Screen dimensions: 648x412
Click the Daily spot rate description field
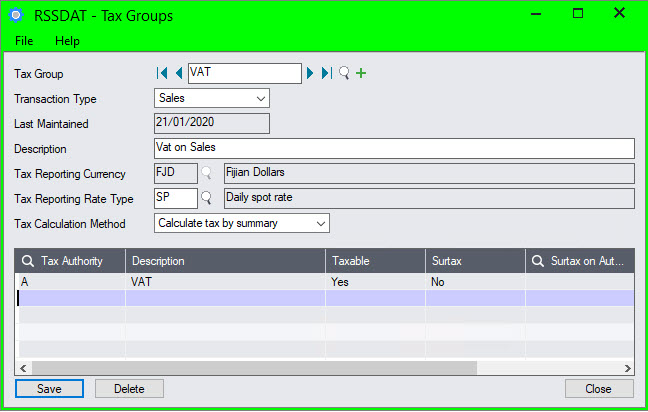click(429, 198)
